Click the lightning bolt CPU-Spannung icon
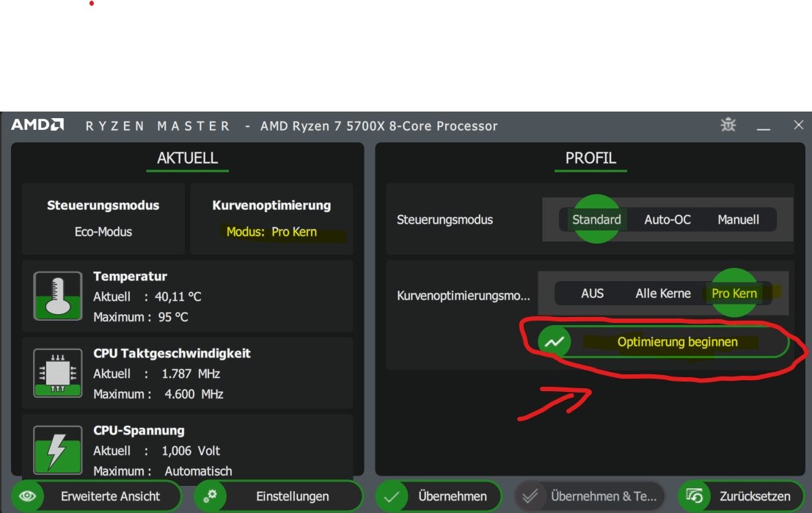 pyautogui.click(x=57, y=450)
